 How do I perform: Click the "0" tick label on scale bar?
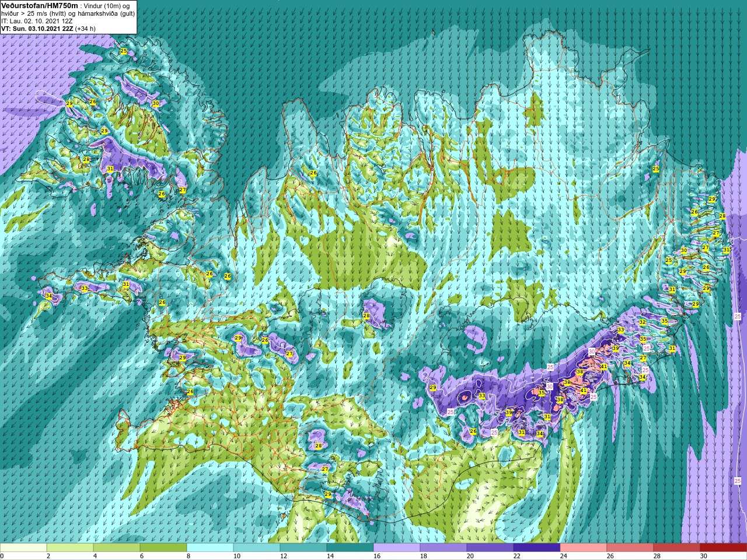2,556
